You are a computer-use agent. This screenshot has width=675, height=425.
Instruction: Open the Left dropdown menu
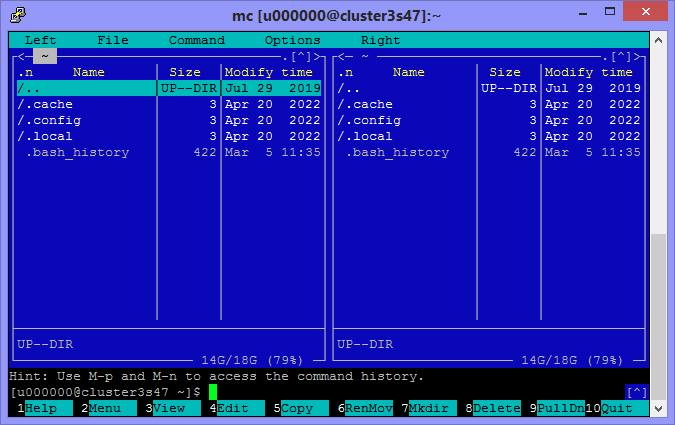[40, 40]
